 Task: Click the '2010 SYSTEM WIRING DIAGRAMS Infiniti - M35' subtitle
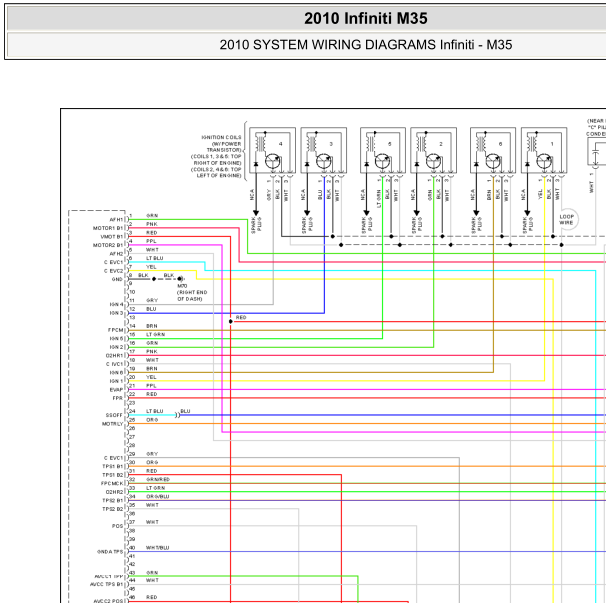click(x=366, y=45)
